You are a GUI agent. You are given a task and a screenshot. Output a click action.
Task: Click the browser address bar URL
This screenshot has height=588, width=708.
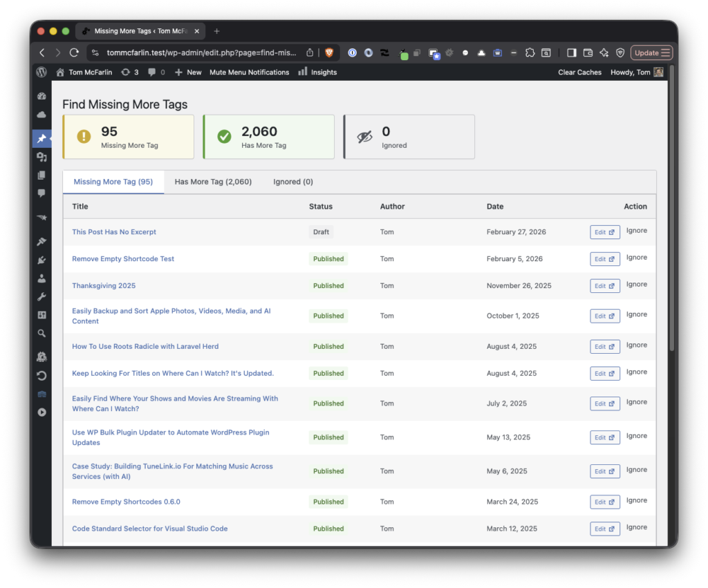201,53
